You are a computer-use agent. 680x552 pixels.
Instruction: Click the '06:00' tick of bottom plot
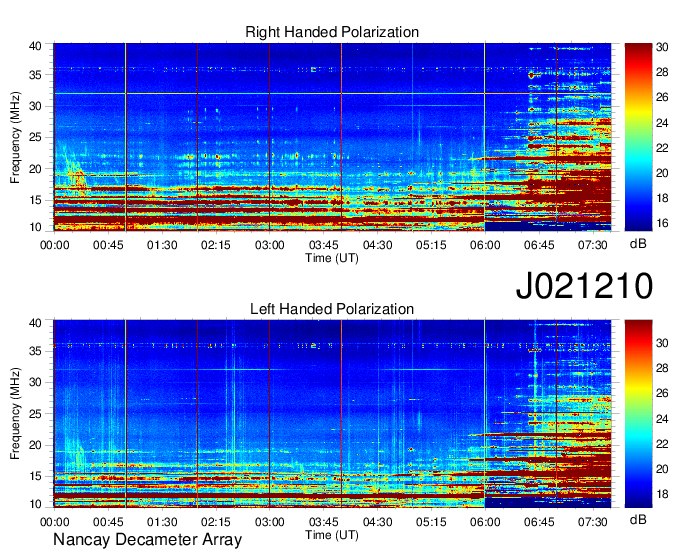coord(485,522)
